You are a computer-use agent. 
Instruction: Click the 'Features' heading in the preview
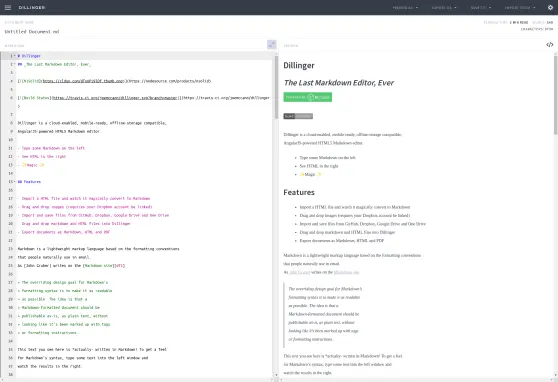pos(299,192)
